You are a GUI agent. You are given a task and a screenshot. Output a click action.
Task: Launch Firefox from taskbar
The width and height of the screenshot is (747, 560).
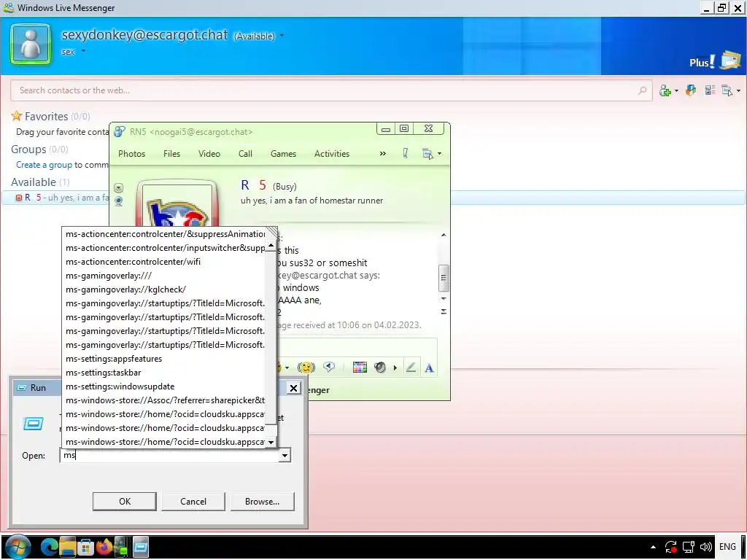pyautogui.click(x=104, y=547)
